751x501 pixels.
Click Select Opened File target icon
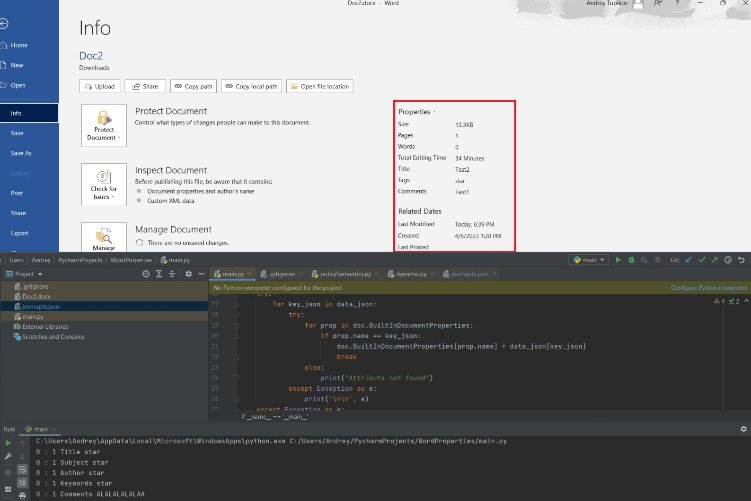click(146, 274)
